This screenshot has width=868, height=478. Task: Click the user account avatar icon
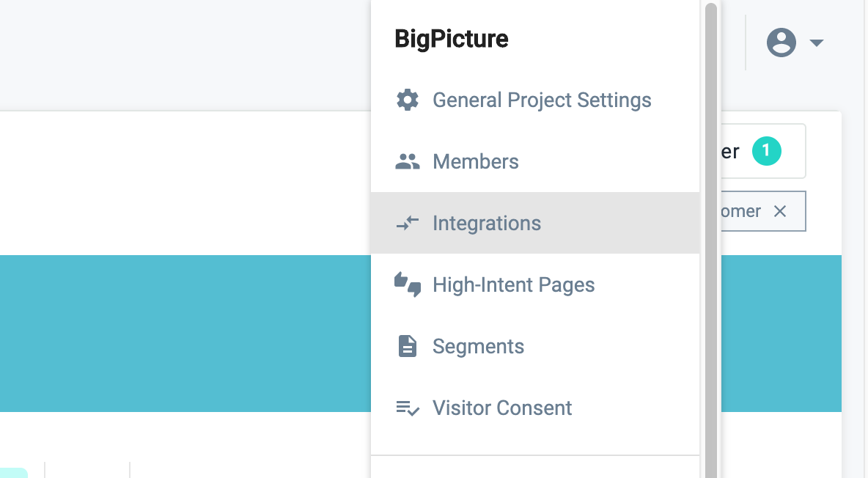click(781, 43)
